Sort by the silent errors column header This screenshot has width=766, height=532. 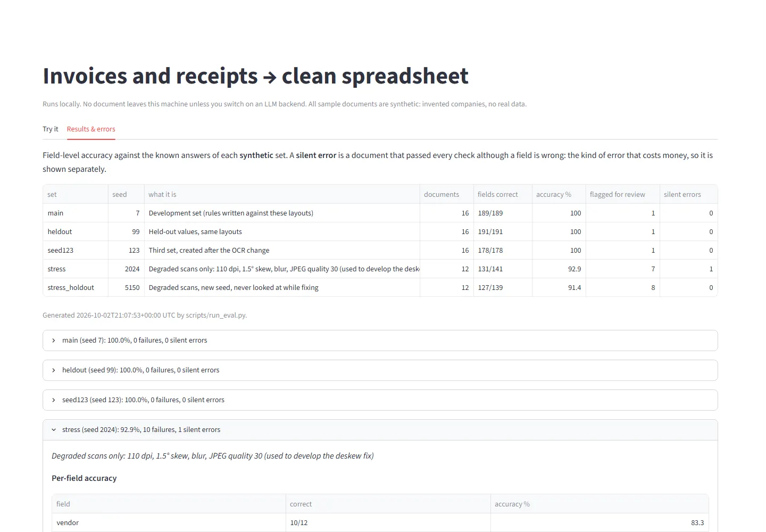point(689,194)
